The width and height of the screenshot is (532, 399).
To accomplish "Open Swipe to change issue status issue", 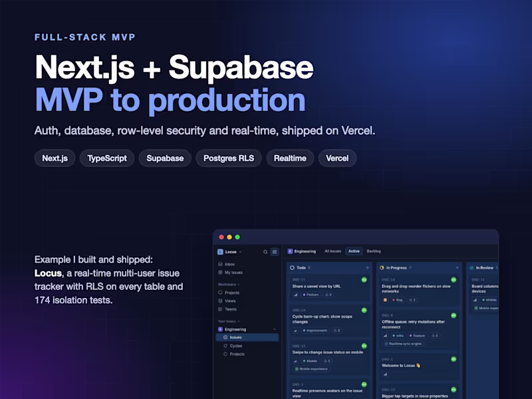I will pos(327,352).
